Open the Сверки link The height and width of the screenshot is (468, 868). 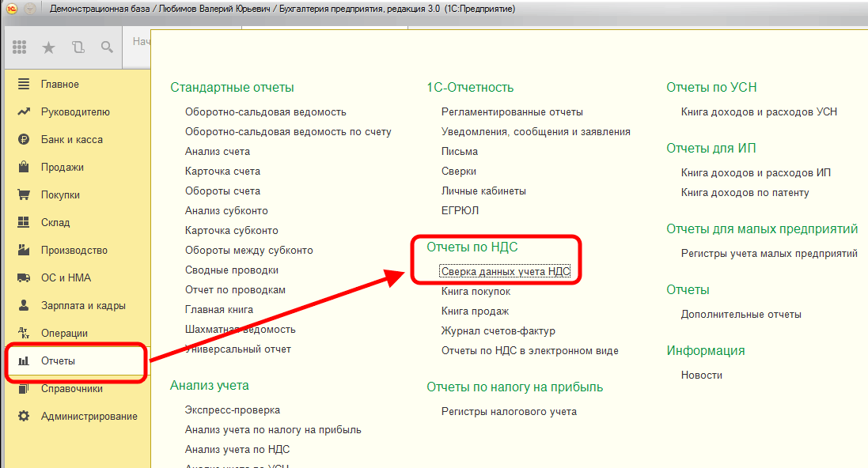(459, 171)
